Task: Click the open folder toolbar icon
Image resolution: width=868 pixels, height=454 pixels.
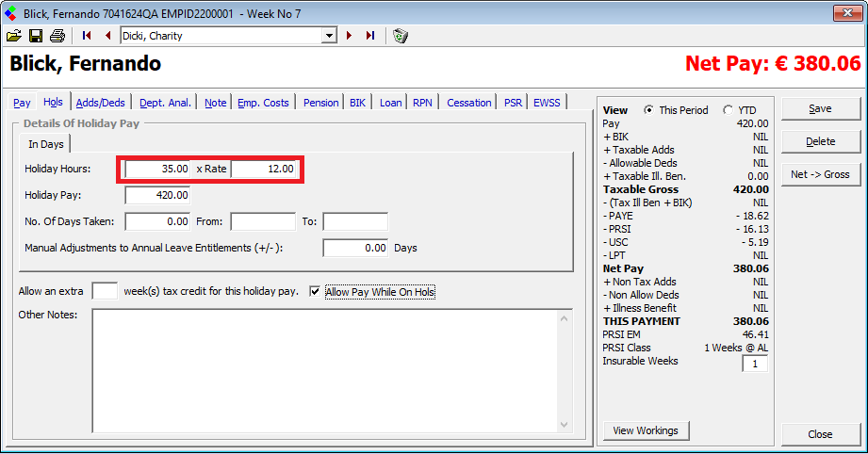Action: click(13, 36)
